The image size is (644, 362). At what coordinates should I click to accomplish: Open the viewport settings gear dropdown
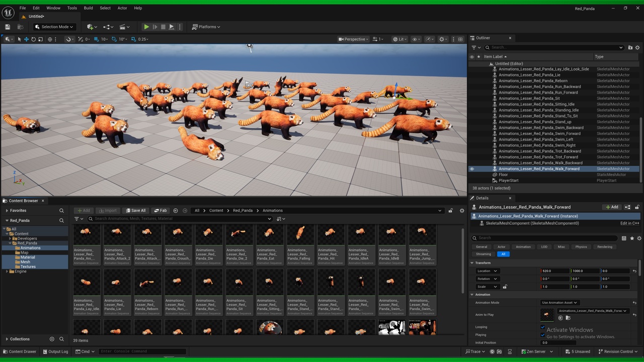point(443,39)
